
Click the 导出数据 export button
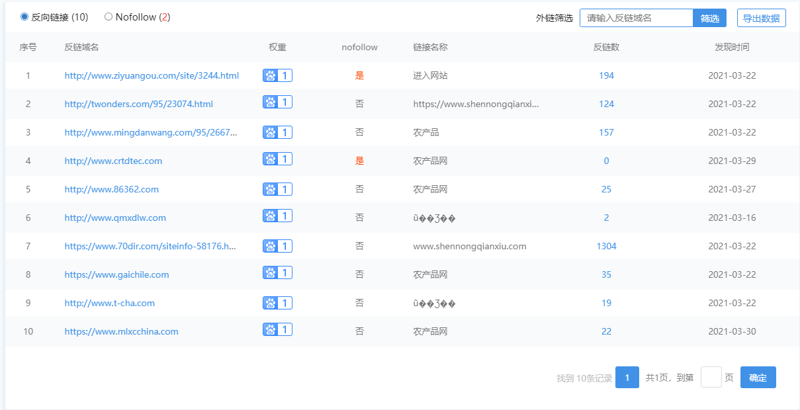pyautogui.click(x=762, y=18)
